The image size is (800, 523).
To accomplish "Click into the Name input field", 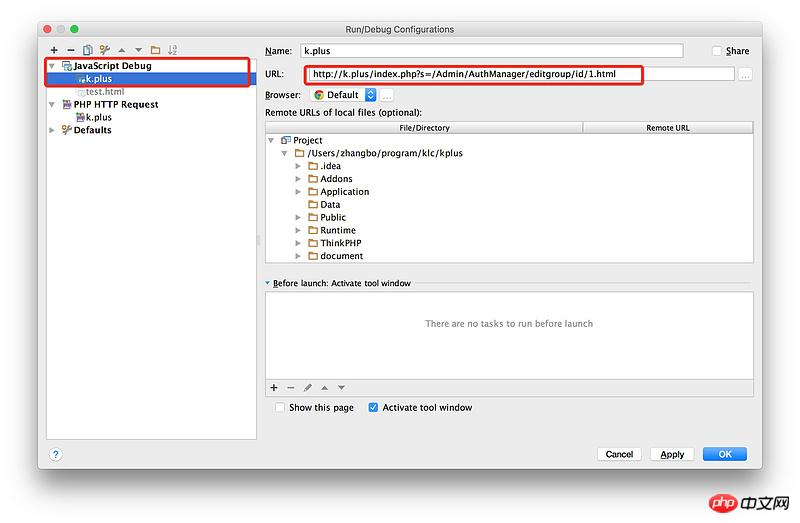I will tap(491, 51).
